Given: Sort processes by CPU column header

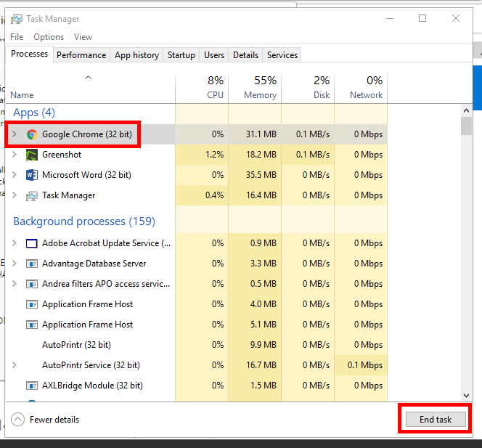Looking at the screenshot, I should tap(202, 89).
